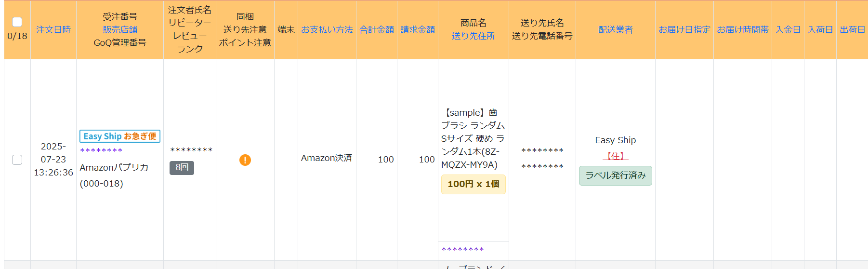Sort by 合計金額 column header
Viewport: 868px width, 269px height.
pos(377,30)
